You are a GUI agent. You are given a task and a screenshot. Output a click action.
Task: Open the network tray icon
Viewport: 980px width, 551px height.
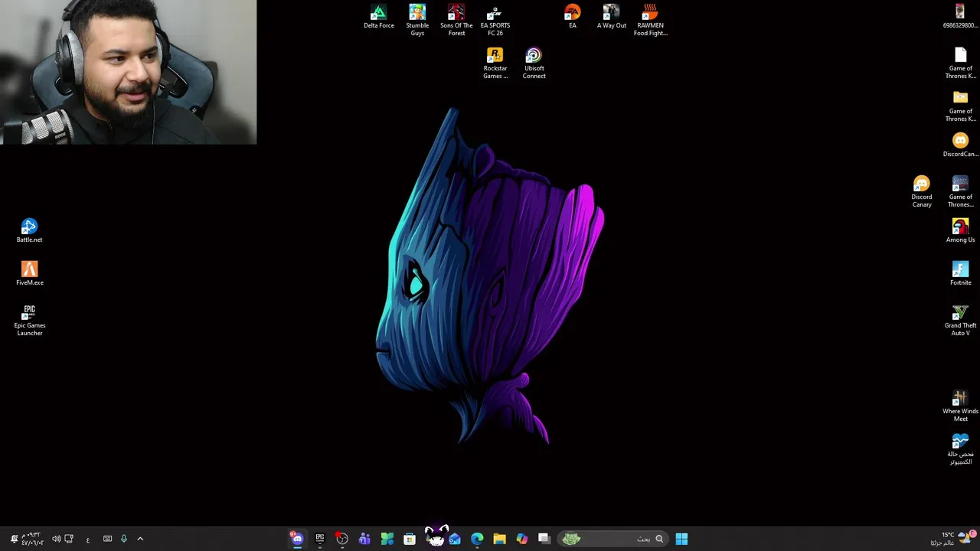[x=69, y=539]
